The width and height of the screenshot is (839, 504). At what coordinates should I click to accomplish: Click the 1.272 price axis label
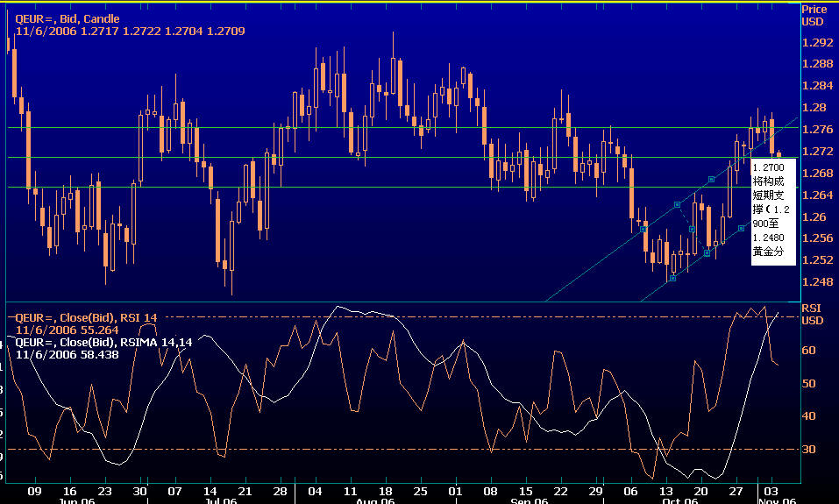(817, 152)
